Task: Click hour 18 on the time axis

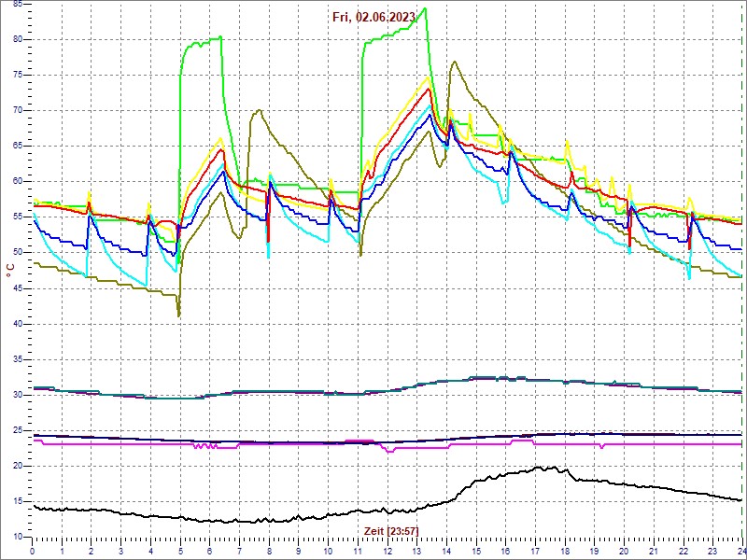Action: coord(565,550)
